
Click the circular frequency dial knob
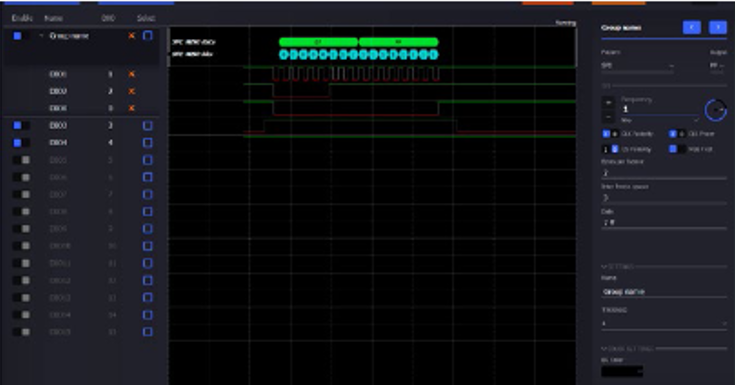(715, 110)
